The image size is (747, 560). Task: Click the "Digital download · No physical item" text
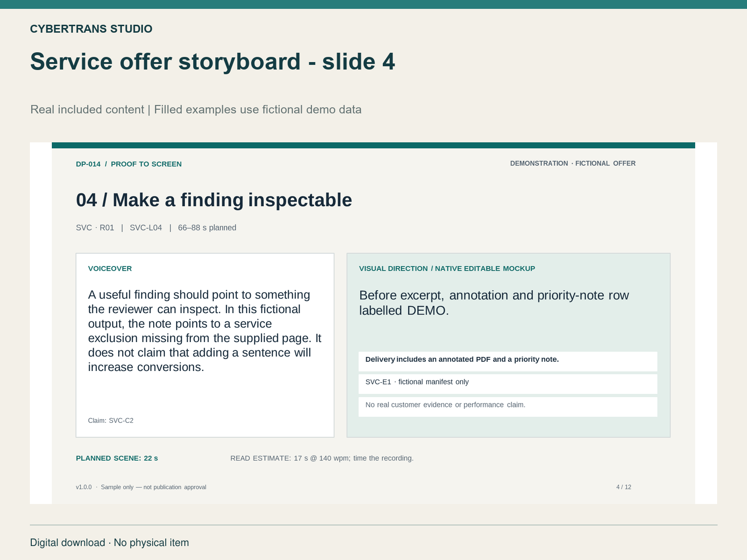click(x=110, y=543)
